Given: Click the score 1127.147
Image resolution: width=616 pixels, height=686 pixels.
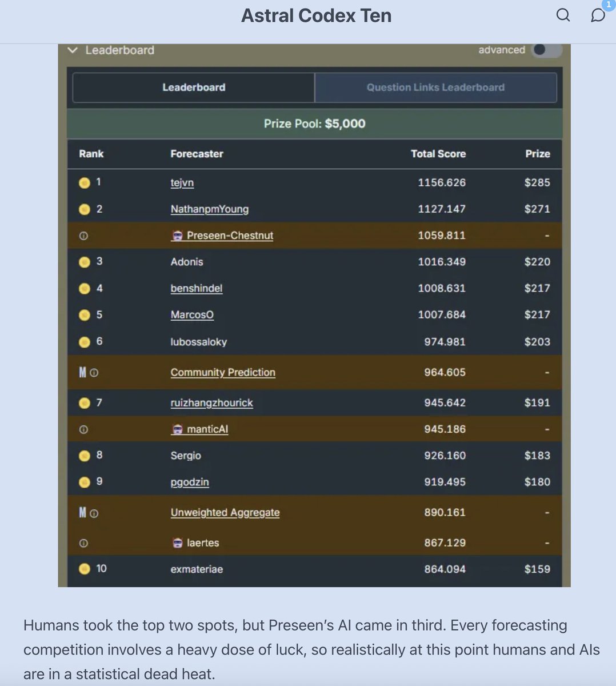Looking at the screenshot, I should [x=442, y=209].
